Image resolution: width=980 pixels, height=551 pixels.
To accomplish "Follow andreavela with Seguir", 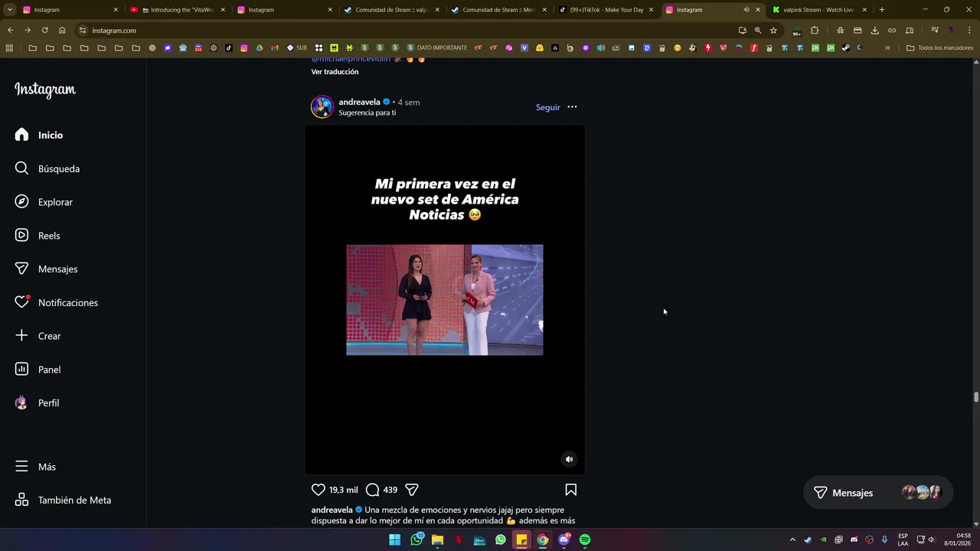I will [x=547, y=107].
